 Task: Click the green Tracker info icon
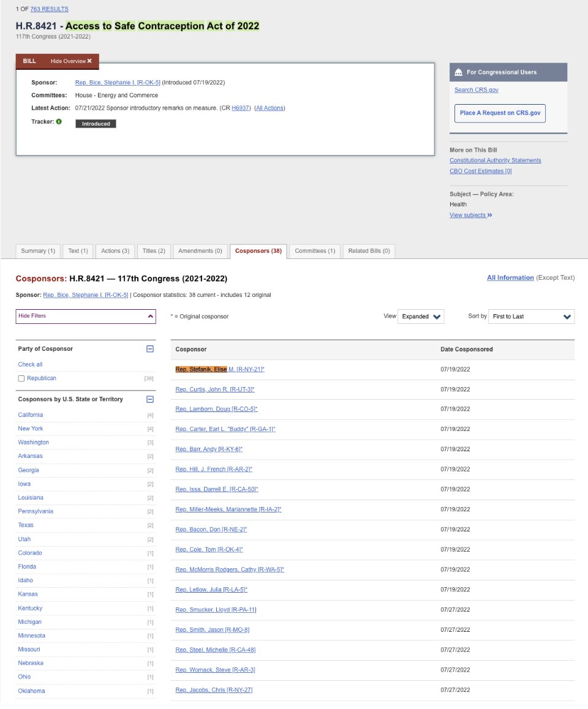pyautogui.click(x=59, y=121)
